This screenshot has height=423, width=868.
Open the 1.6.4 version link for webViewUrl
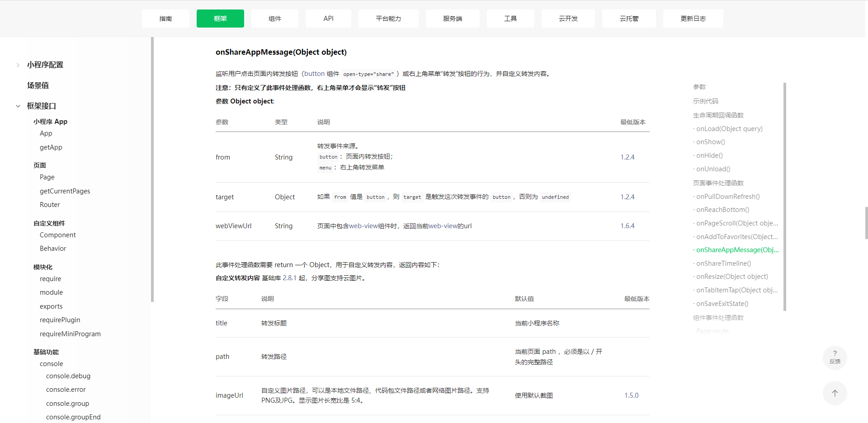click(x=627, y=226)
